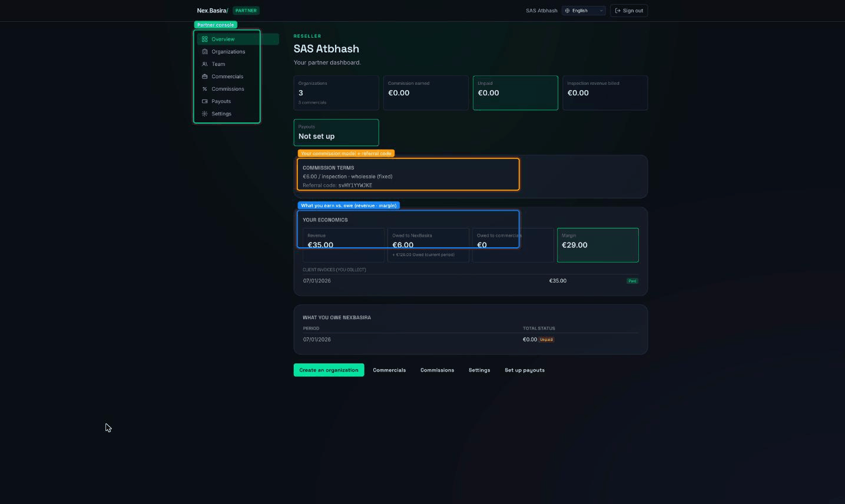Click the Nex.Basira logo
845x504 pixels.
[213, 11]
